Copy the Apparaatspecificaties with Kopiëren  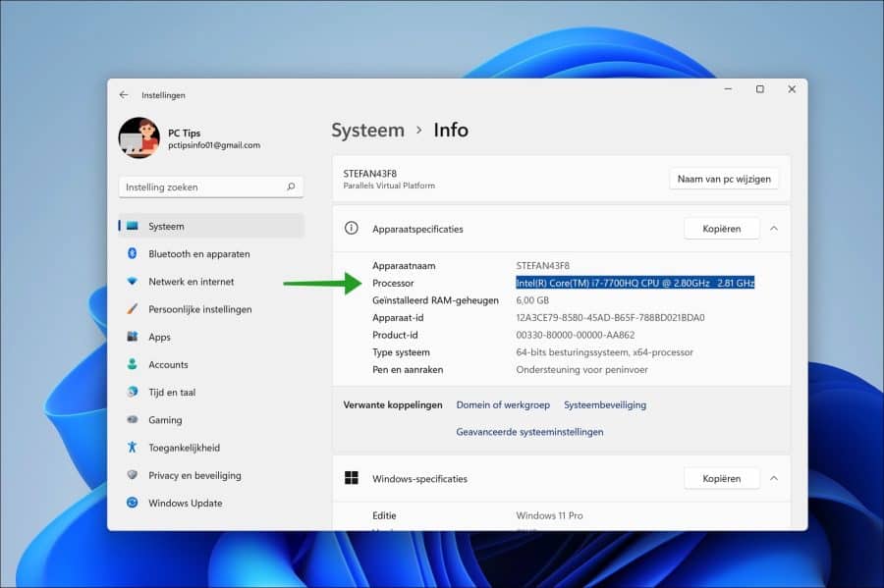tap(722, 229)
